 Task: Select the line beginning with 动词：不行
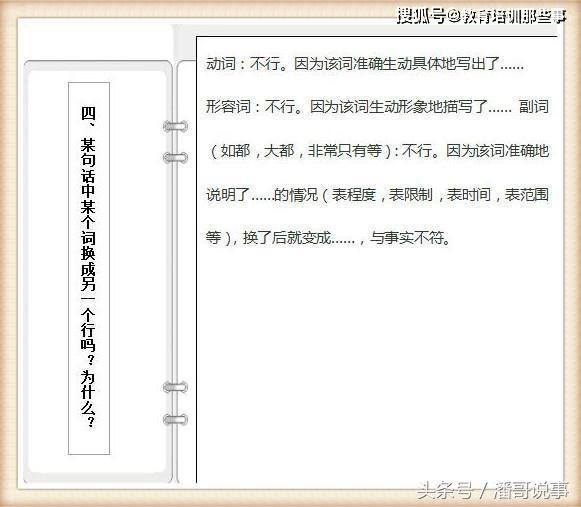click(x=365, y=64)
